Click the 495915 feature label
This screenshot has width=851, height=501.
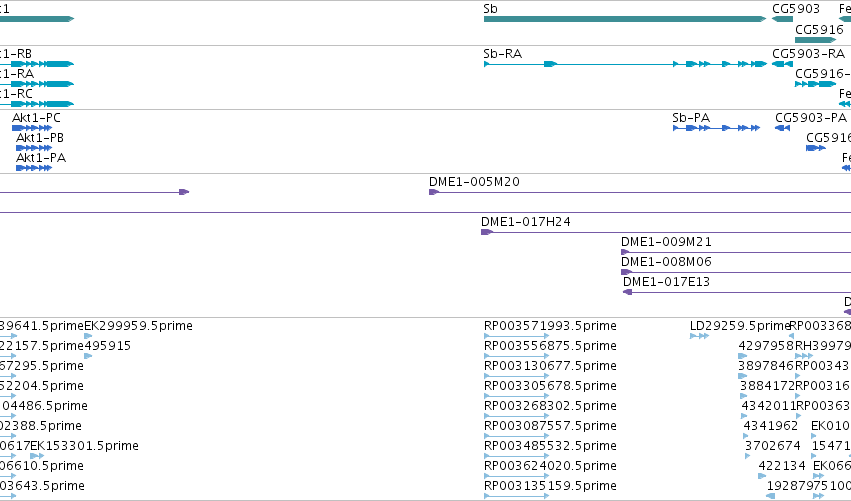point(107,346)
